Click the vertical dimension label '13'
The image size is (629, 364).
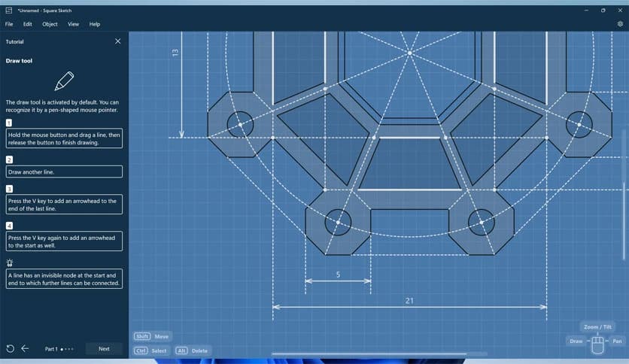175,53
